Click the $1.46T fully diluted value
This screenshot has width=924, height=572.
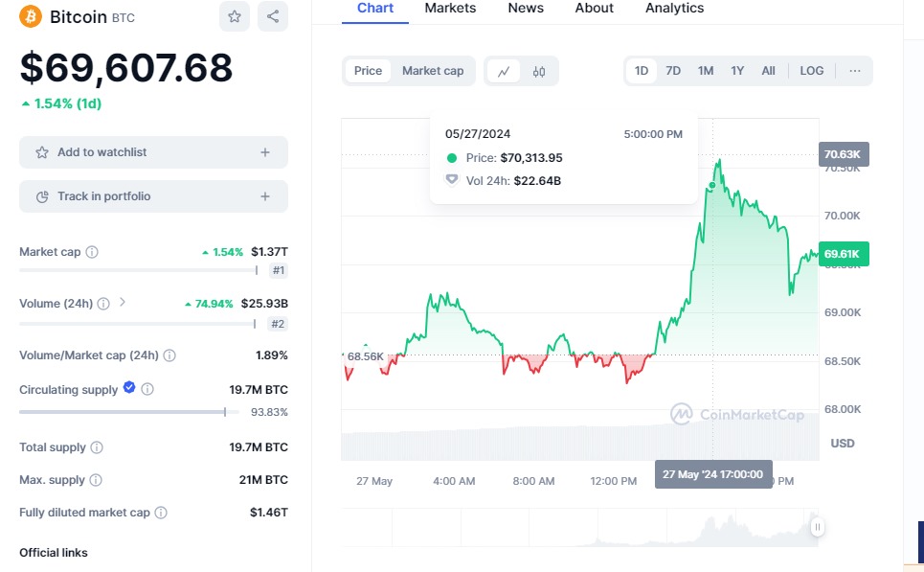tap(269, 513)
